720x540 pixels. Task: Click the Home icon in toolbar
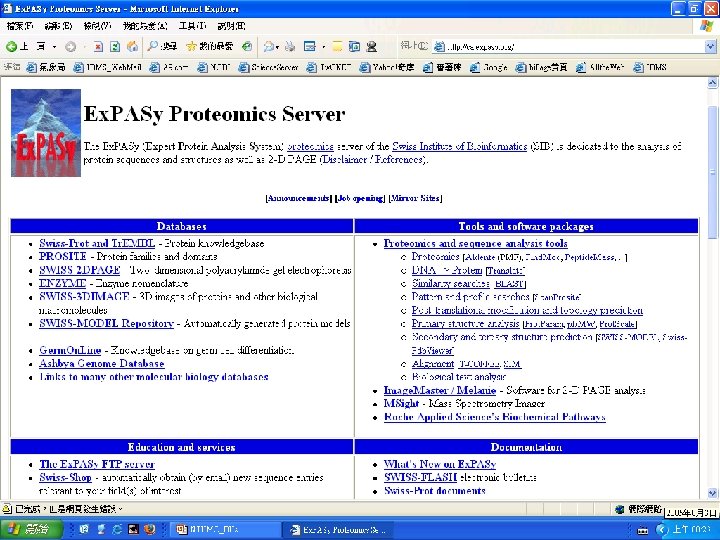pyautogui.click(x=132, y=46)
